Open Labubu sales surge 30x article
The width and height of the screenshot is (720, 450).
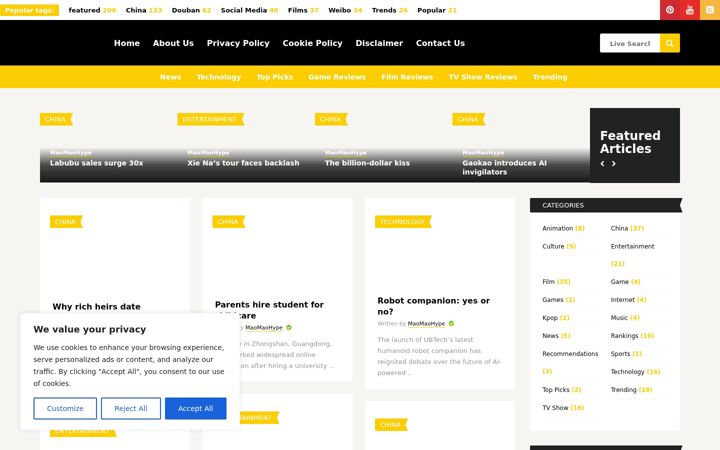point(96,163)
